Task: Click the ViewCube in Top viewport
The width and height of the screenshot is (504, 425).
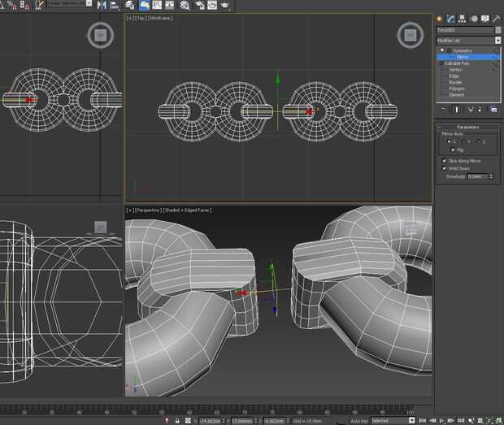Action: 410,35
